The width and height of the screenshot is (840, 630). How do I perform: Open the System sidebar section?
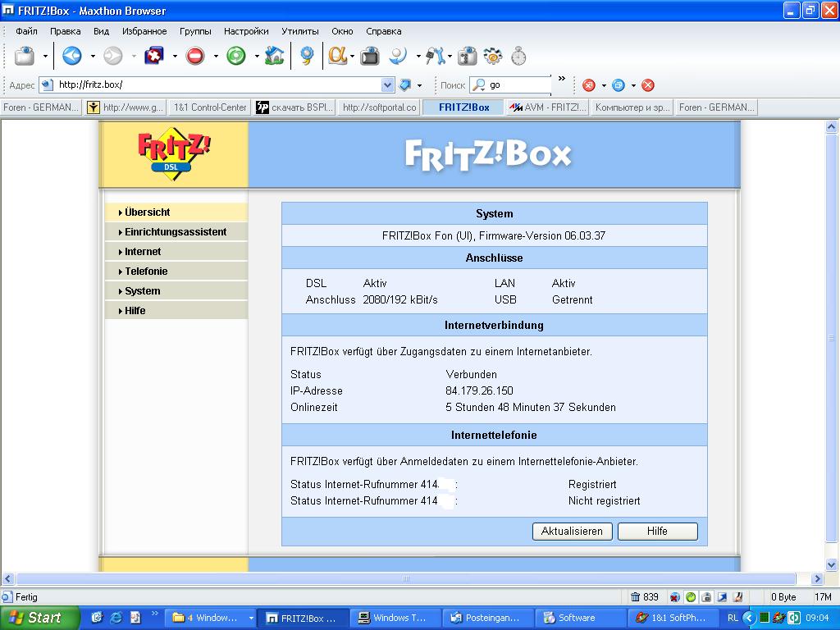point(176,291)
